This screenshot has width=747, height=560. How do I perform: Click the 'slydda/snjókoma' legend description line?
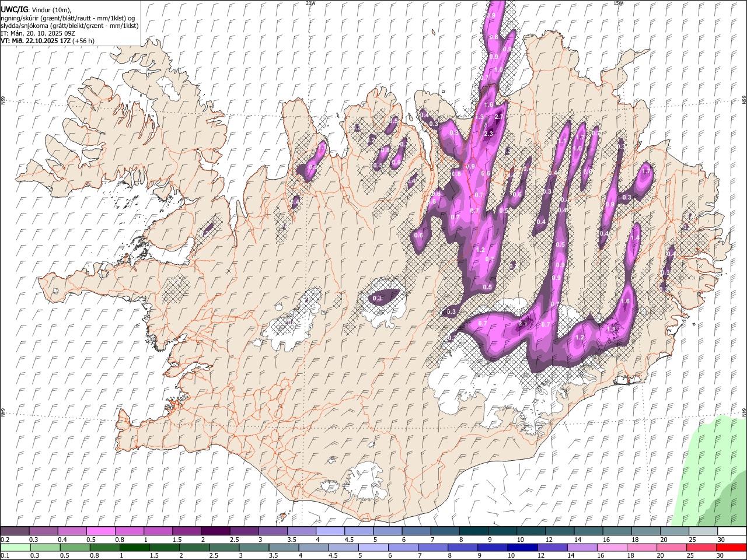coord(70,26)
